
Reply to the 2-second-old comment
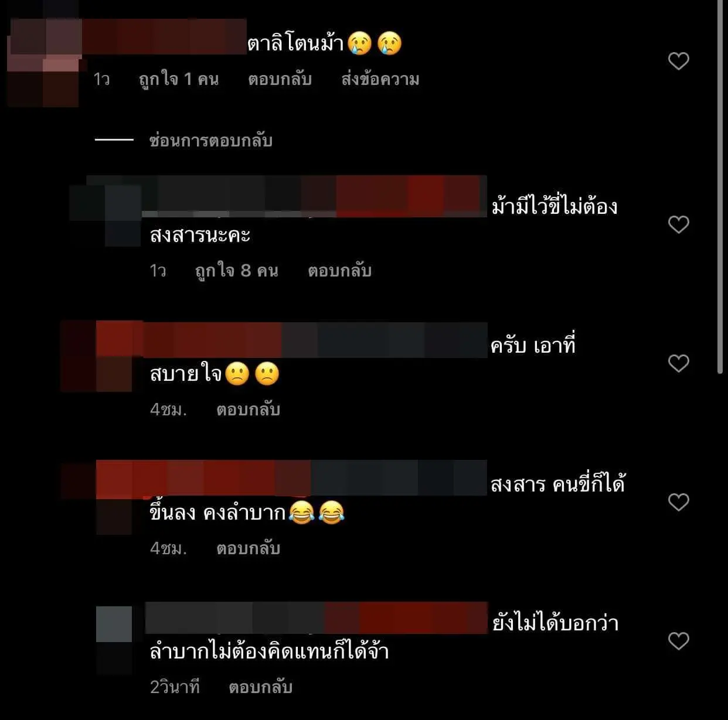click(260, 687)
